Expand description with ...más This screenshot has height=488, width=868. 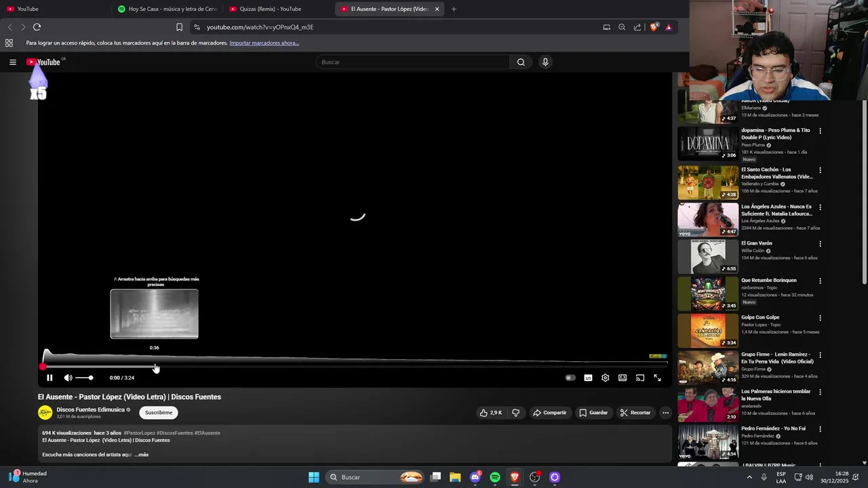click(142, 455)
